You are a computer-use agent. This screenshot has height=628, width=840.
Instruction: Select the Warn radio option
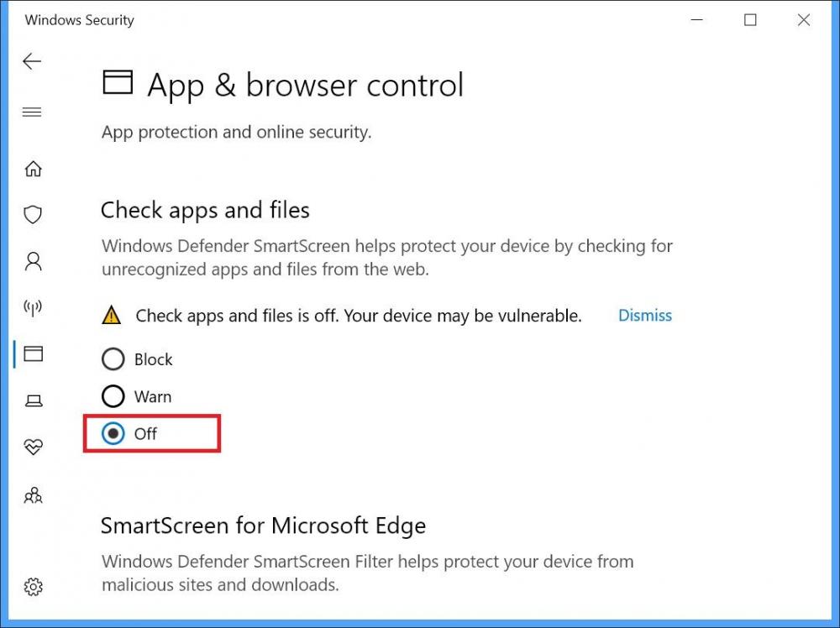(137, 396)
